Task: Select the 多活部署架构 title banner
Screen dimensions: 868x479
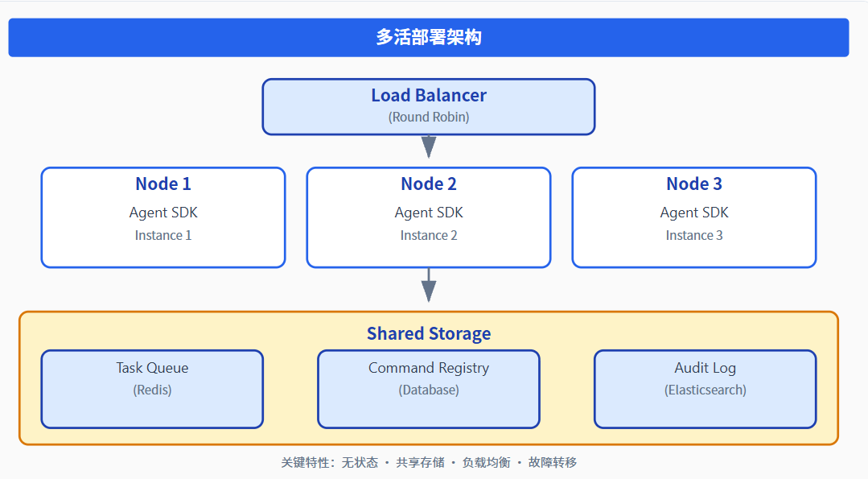Action: pos(429,37)
